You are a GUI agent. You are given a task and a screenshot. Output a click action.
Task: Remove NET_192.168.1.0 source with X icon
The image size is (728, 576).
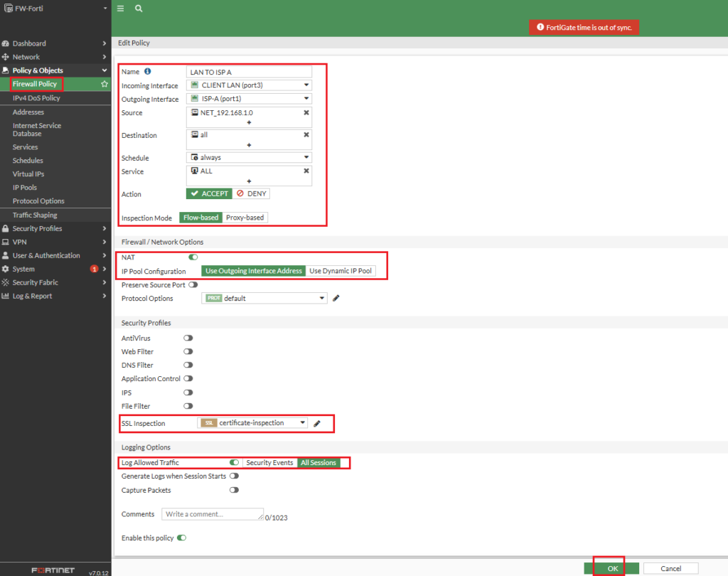[306, 112]
